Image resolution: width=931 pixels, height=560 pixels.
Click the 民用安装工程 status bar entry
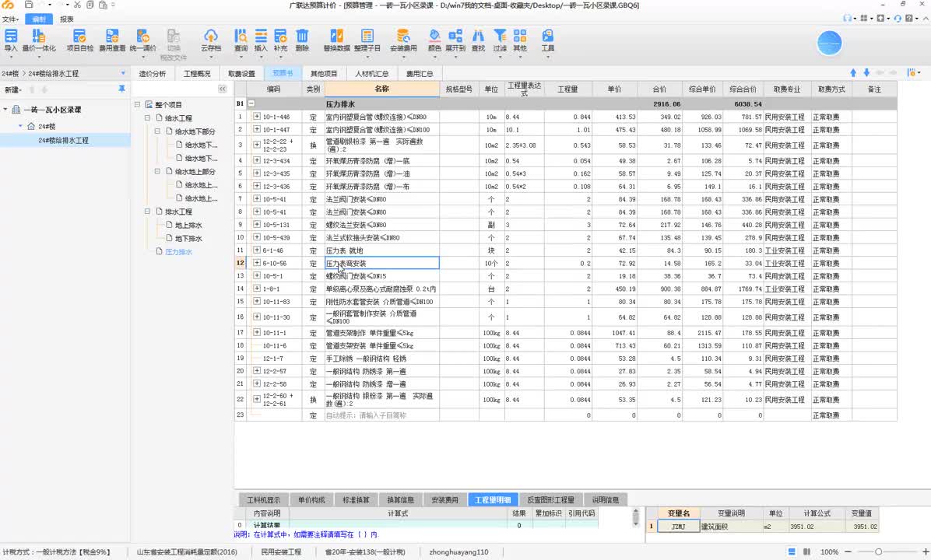coord(282,551)
